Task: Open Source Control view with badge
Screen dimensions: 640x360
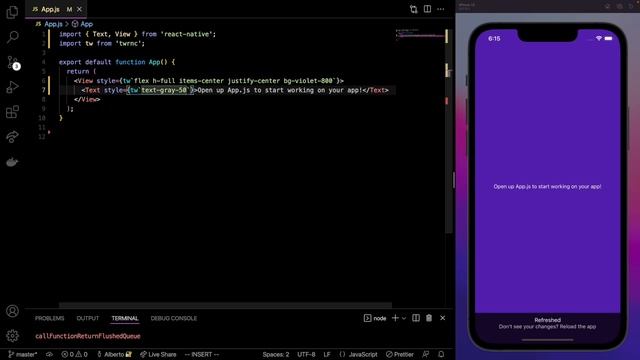Action: click(13, 62)
